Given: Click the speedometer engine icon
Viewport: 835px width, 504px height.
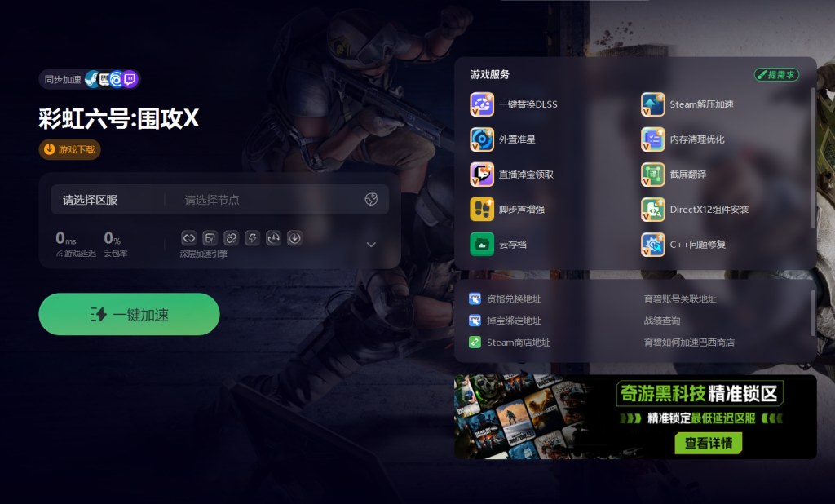Looking at the screenshot, I should click(x=274, y=237).
